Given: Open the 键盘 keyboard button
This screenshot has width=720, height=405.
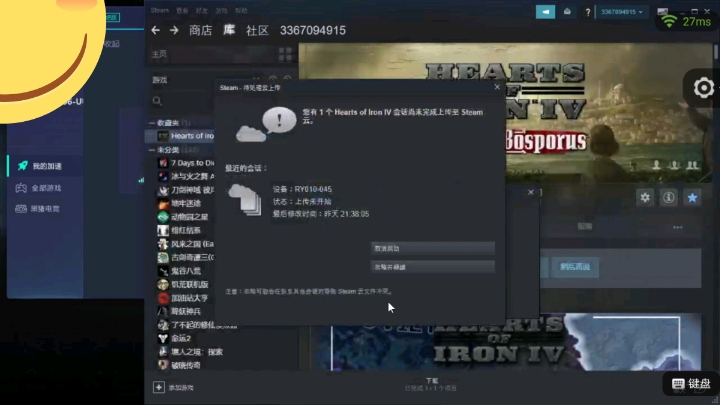Looking at the screenshot, I should coord(691,383).
